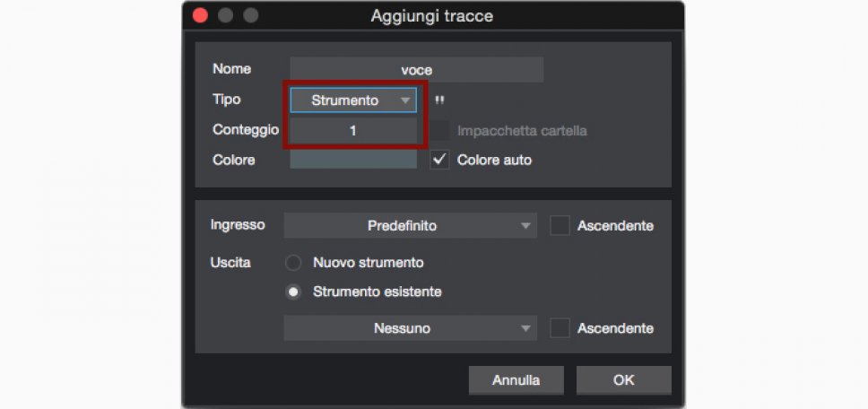
Task: Confirm the dialog with the OK button
Action: coord(623,380)
